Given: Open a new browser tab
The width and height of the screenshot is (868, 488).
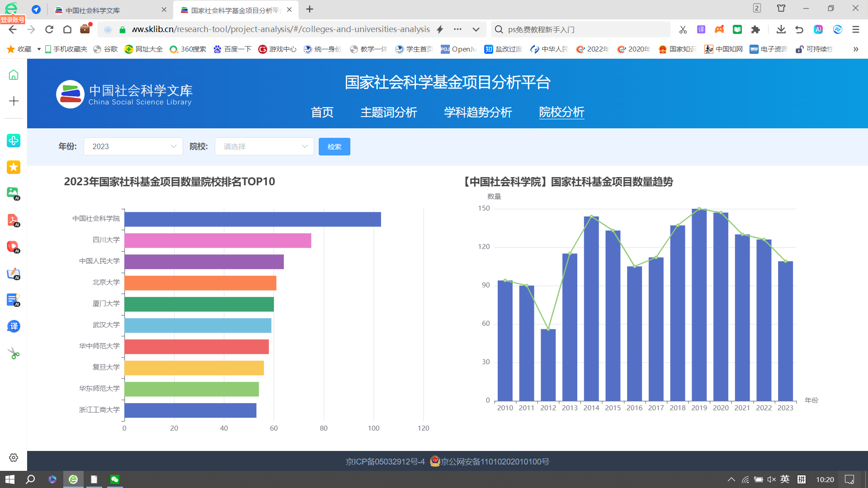Looking at the screenshot, I should coord(310,9).
